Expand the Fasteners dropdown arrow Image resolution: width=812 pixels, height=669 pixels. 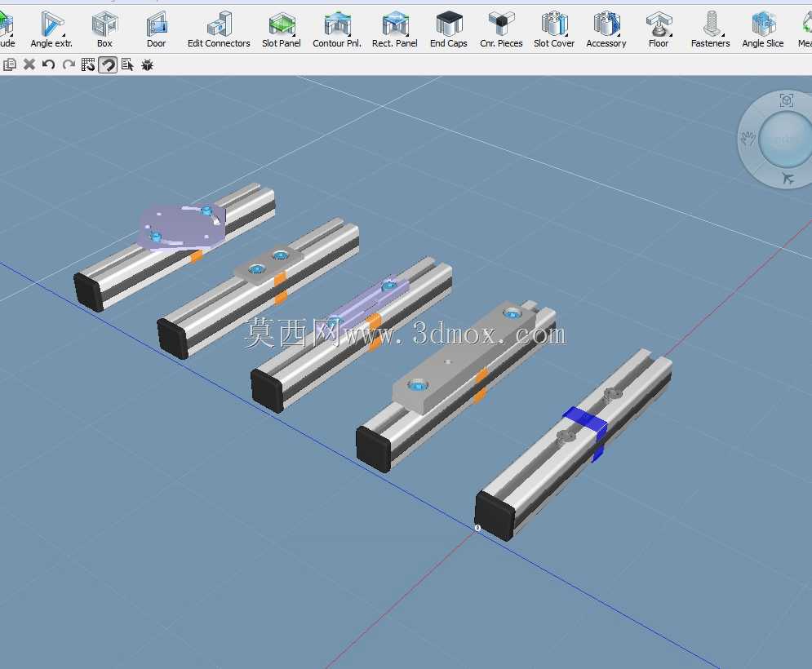point(723,35)
